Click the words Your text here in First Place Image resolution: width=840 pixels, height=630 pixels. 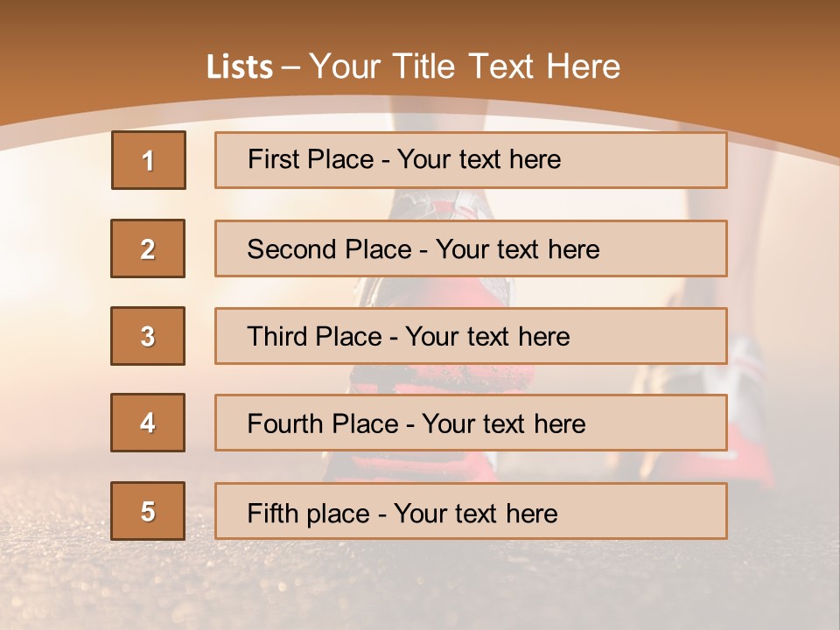[479, 159]
